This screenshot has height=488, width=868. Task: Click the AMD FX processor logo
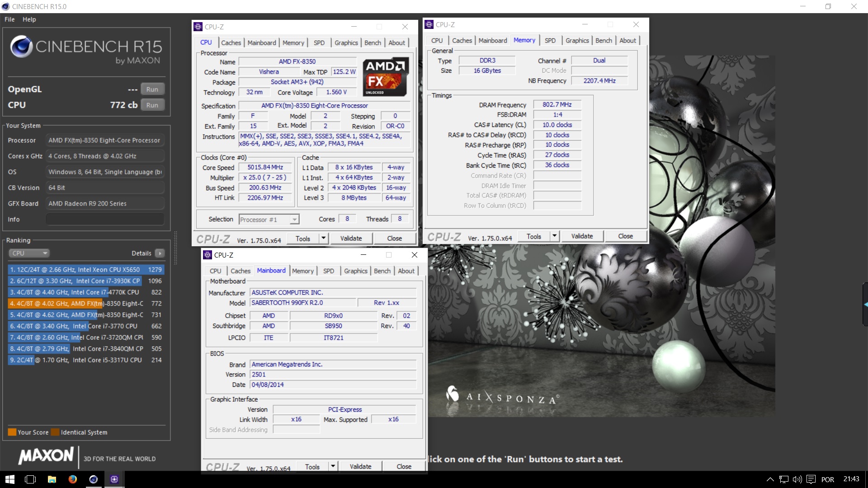pos(386,76)
